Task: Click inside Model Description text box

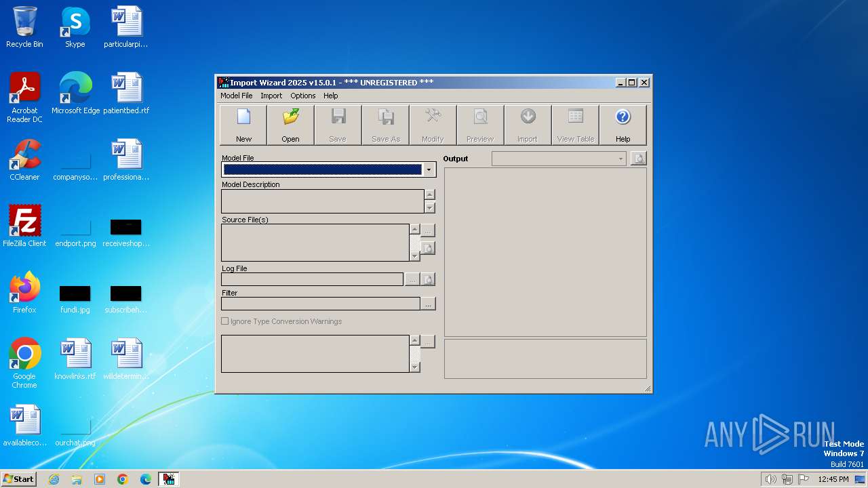Action: [323, 201]
